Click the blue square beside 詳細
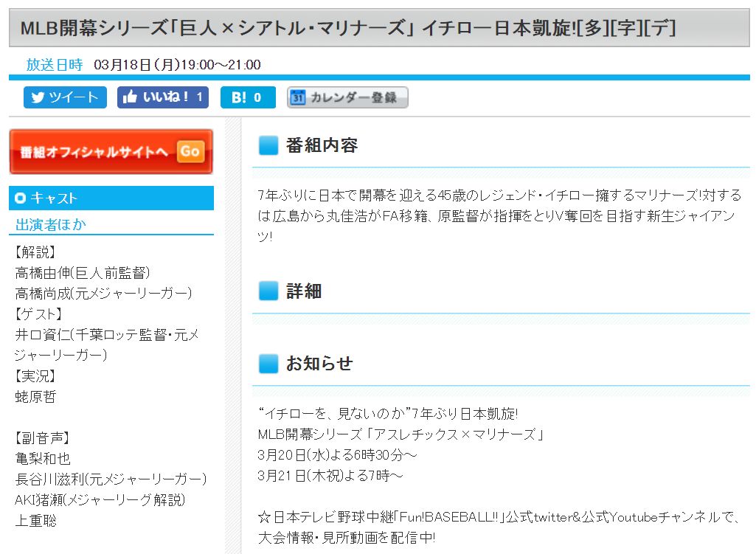This screenshot has height=554, width=756. 268,291
